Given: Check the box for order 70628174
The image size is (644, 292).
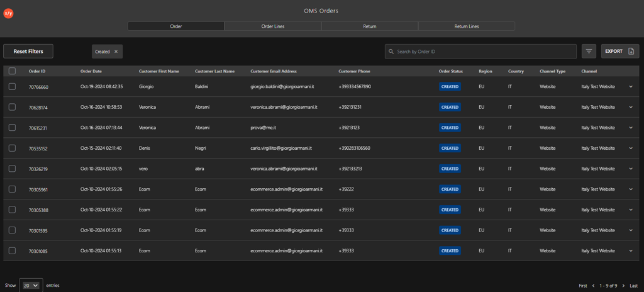Looking at the screenshot, I should coord(12,107).
